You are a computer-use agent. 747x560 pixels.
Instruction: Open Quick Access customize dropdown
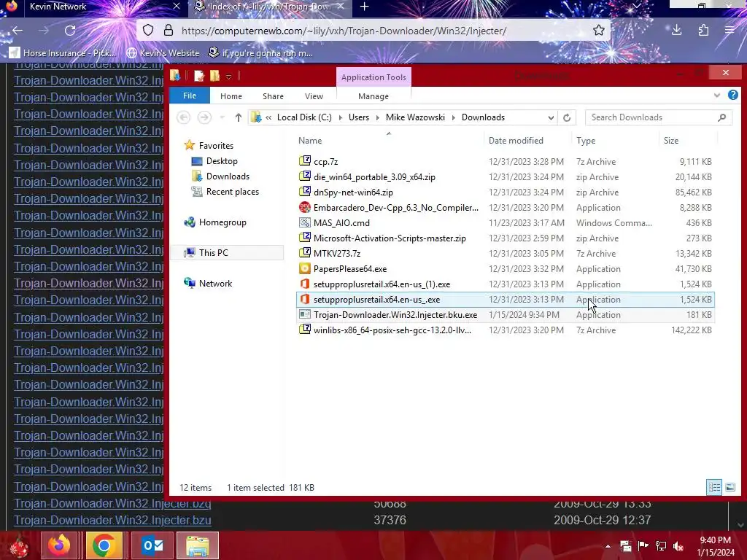pyautogui.click(x=228, y=76)
